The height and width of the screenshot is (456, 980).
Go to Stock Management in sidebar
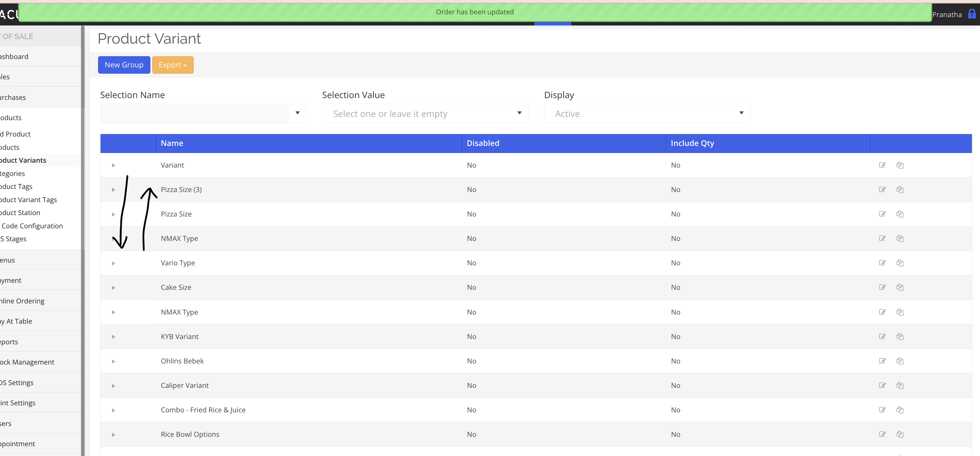pos(27,362)
